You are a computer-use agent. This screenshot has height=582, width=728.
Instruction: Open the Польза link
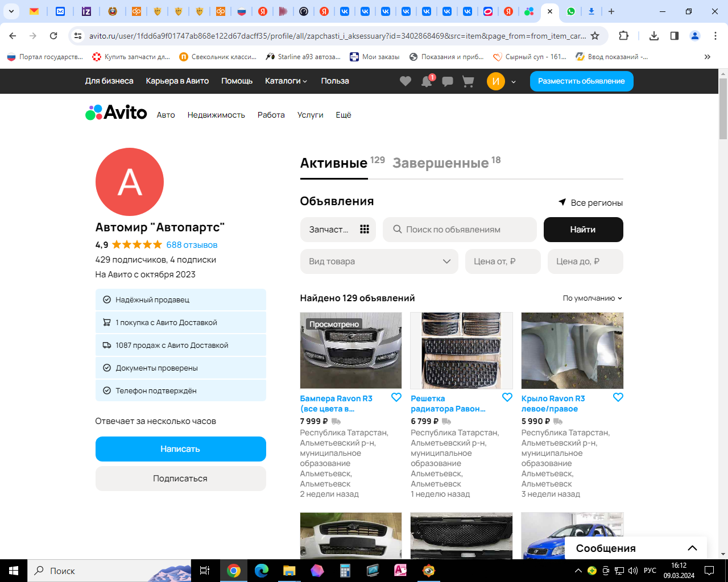[335, 81]
